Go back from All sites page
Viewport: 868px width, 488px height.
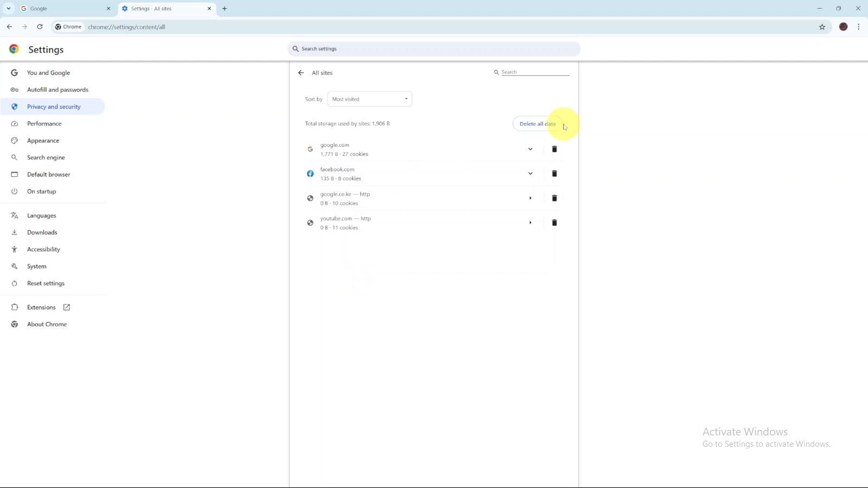301,73
